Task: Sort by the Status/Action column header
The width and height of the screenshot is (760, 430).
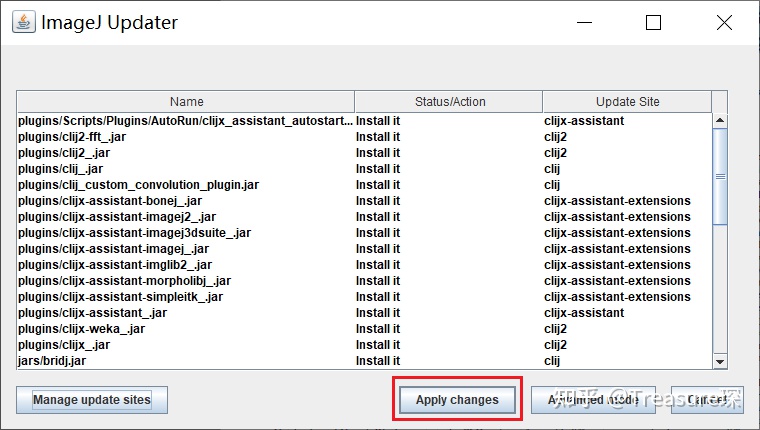Action: coord(448,102)
